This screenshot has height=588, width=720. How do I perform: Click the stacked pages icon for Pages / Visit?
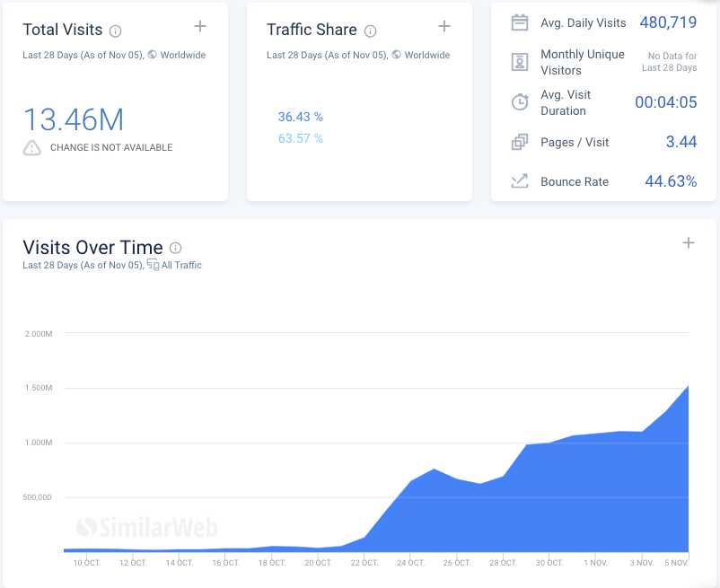520,143
